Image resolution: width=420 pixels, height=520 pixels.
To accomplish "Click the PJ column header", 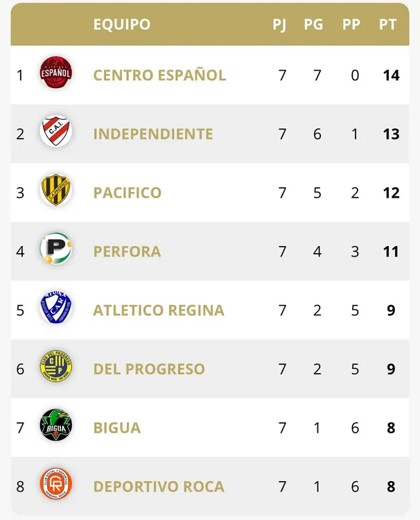I will [279, 24].
